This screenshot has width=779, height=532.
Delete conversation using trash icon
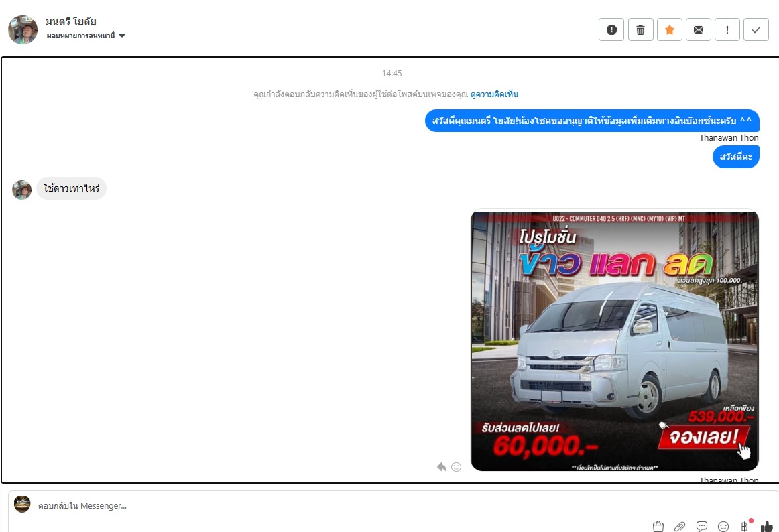click(640, 29)
